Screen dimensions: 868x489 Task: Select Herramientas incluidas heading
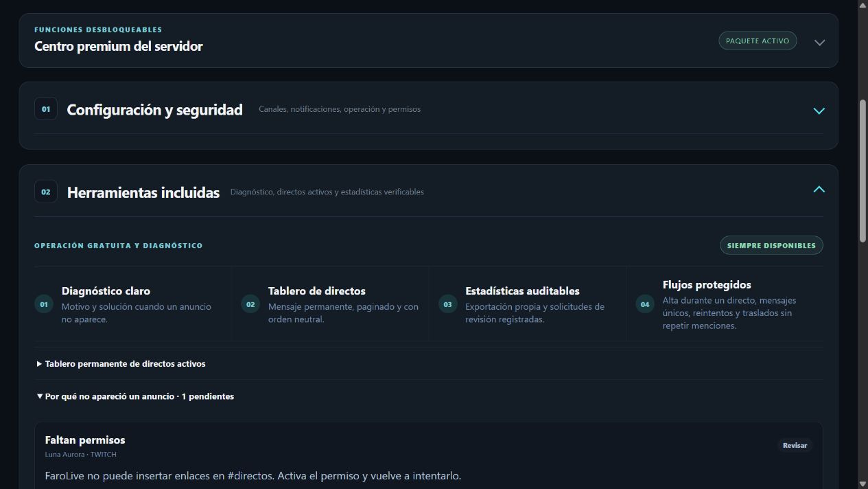point(143,193)
